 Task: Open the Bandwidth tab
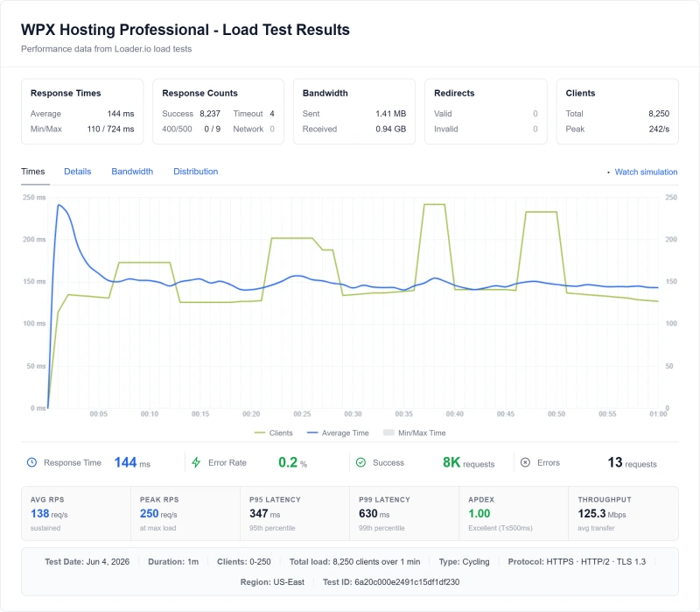[132, 172]
